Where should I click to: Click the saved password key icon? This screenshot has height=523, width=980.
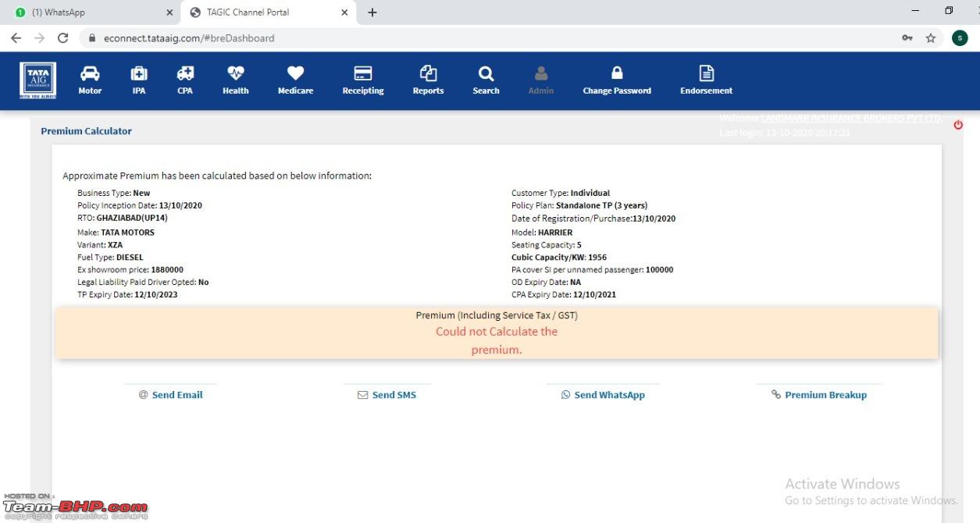(x=907, y=37)
